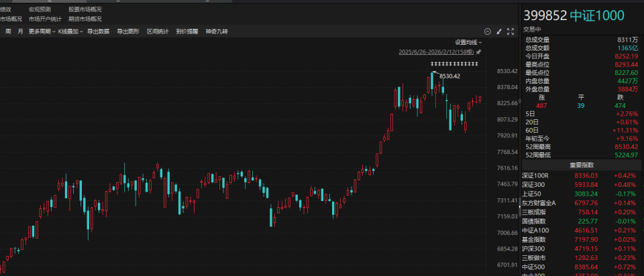The image size is (644, 276).
Task: Click the 2025/6/26-2026/2/12 date range link
Action: pos(436,52)
